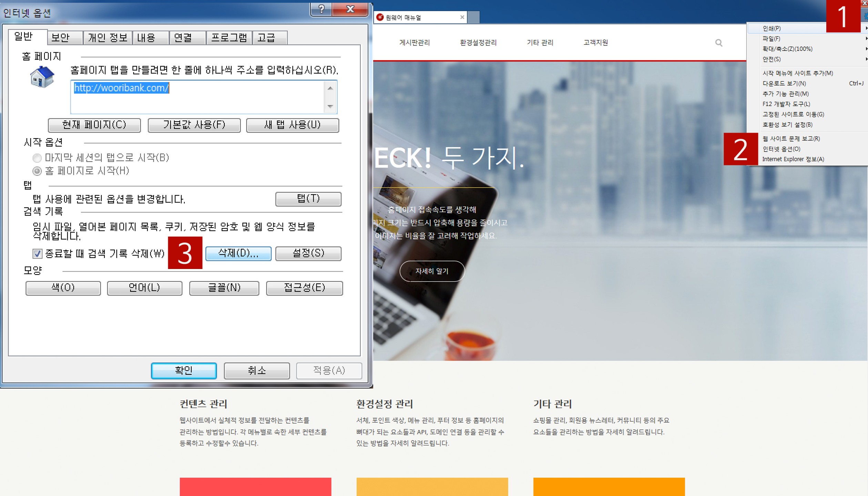The image size is (868, 496).
Task: Switch to the 보안 tab
Action: [x=64, y=38]
